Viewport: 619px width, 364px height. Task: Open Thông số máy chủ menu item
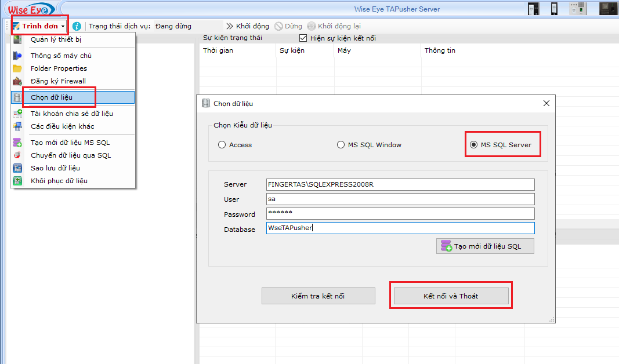(61, 56)
